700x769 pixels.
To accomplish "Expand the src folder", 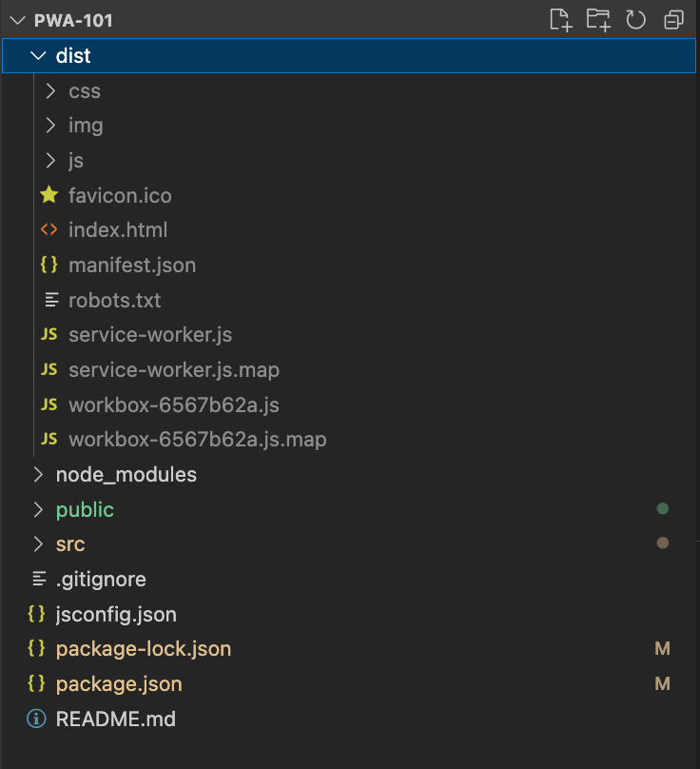I will point(38,544).
